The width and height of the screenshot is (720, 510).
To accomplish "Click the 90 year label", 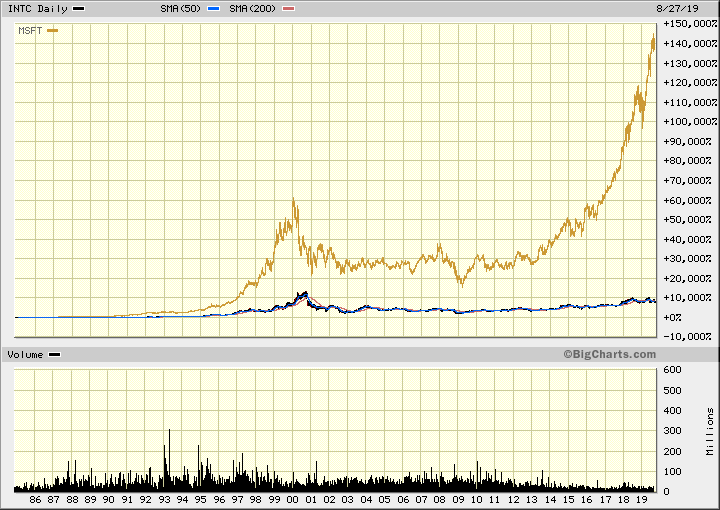I will coord(108,500).
